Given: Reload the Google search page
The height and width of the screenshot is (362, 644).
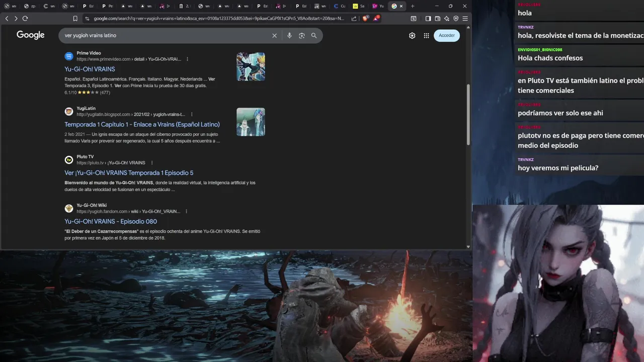Looking at the screenshot, I should click(25, 19).
